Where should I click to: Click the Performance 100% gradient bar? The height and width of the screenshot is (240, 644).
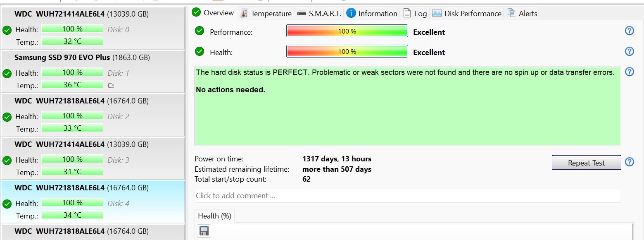coord(347,31)
